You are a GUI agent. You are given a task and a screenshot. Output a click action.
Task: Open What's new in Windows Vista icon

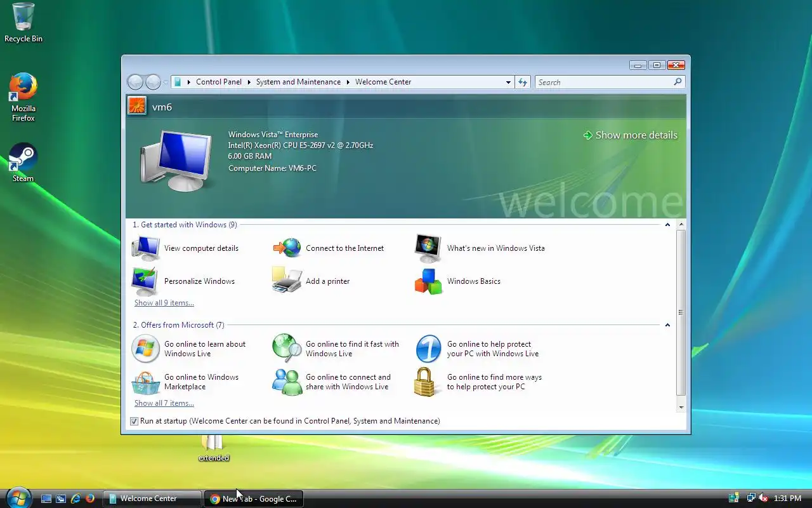coord(428,248)
